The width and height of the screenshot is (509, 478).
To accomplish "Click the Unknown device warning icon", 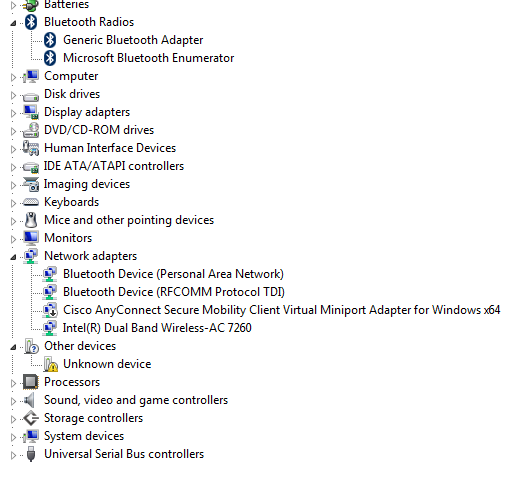I will coord(51,364).
